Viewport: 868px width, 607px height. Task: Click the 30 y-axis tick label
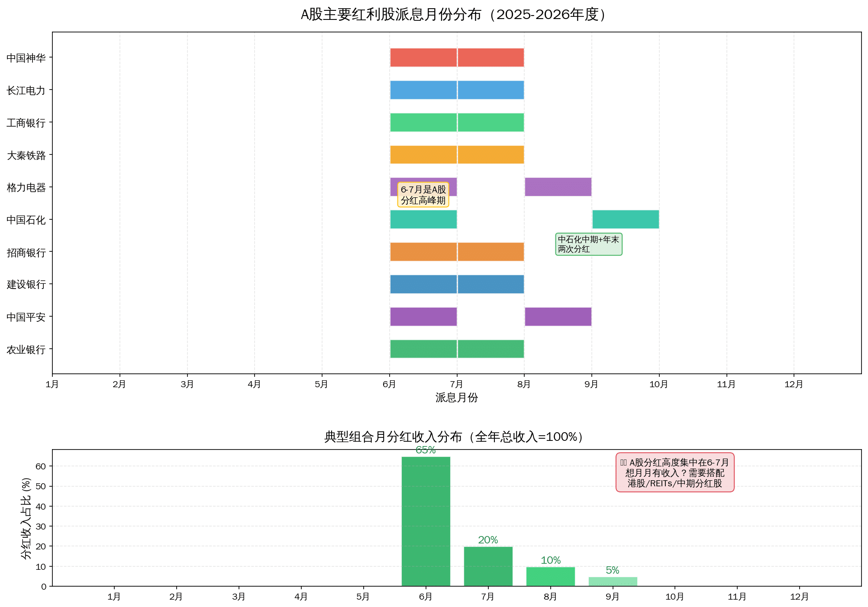coord(41,527)
